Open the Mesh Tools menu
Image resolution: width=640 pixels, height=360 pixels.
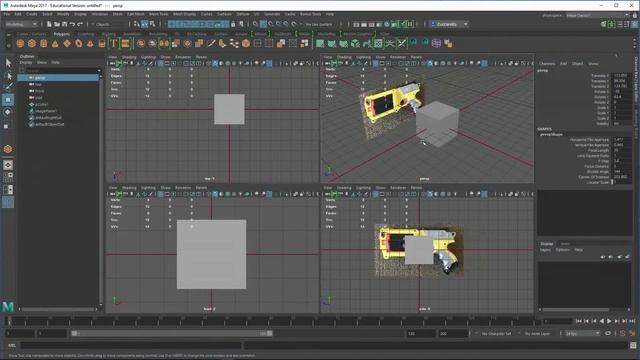coord(158,14)
